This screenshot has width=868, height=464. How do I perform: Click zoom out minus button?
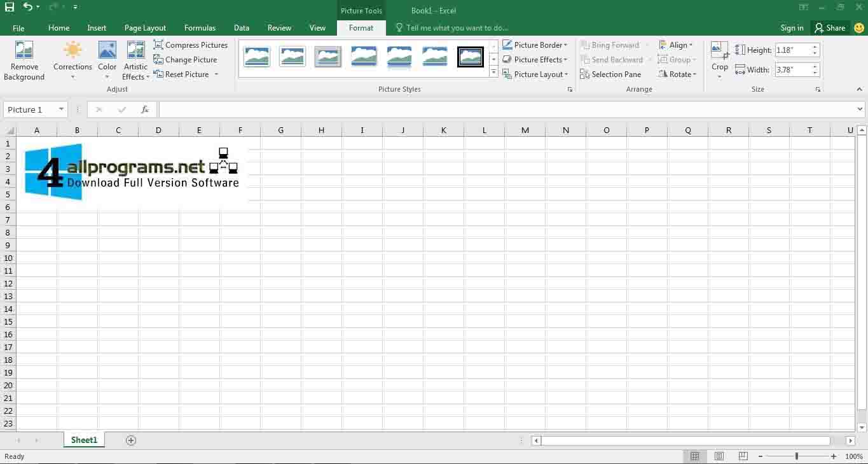tap(759, 456)
